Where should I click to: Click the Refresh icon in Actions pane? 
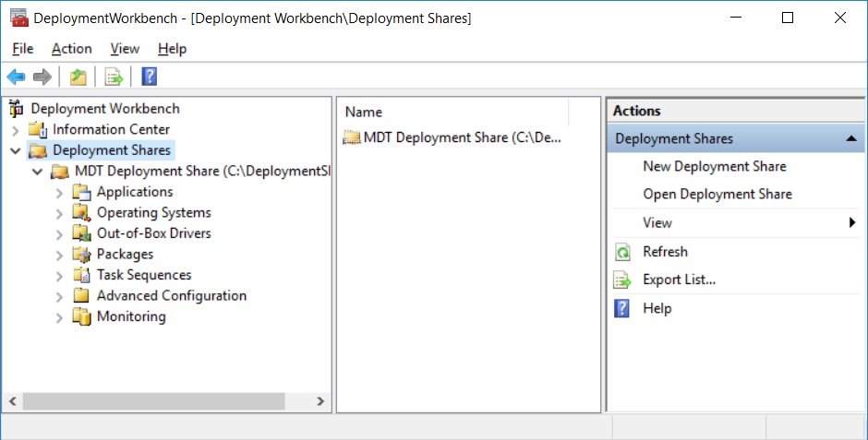coord(623,252)
